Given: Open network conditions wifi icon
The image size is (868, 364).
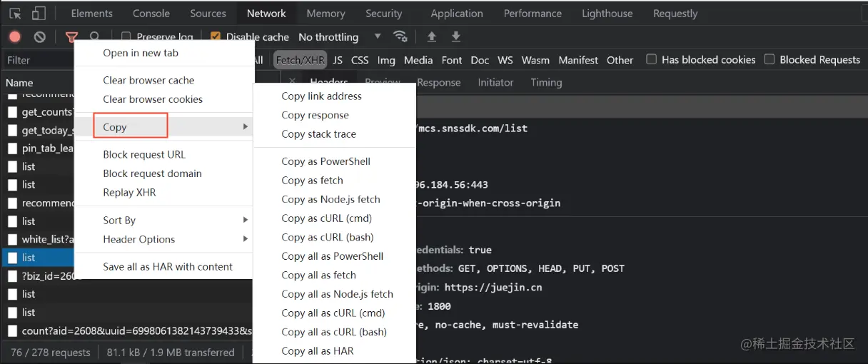Looking at the screenshot, I should (400, 37).
